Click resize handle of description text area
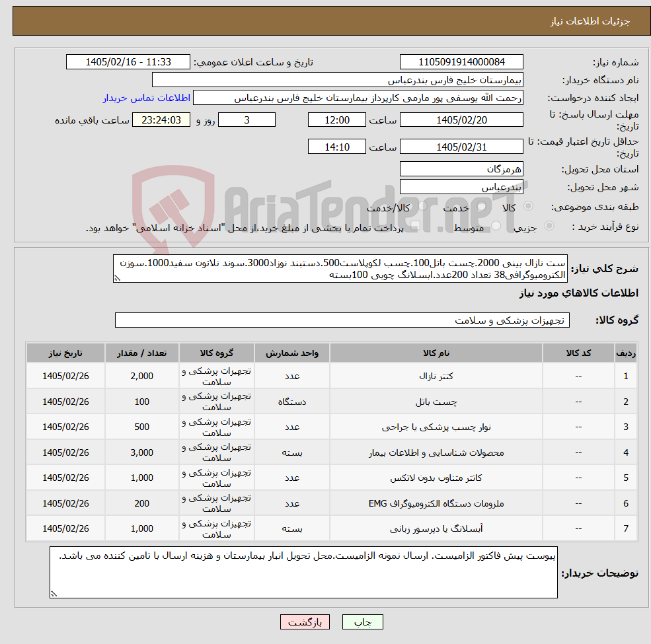Viewport: 651px width, 644px height. (117, 279)
